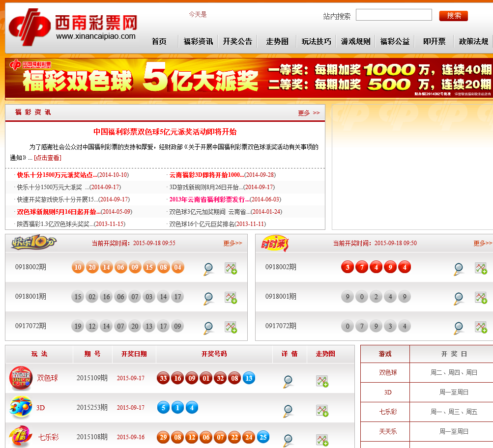Open trend chart icon in 七乐彩 row
The width and height of the screenshot is (493, 448).
(x=322, y=440)
